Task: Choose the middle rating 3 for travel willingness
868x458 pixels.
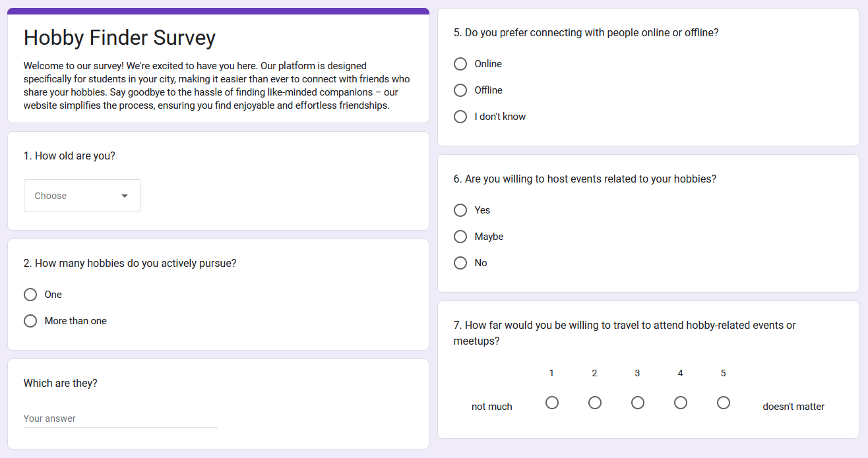Action: 637,403
